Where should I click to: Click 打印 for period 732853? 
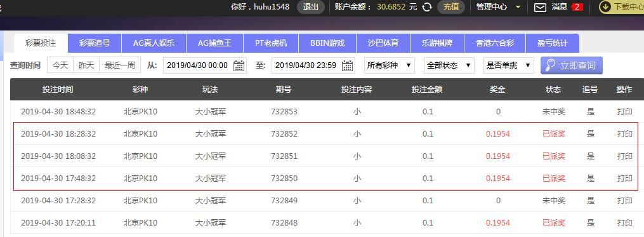tap(625, 111)
